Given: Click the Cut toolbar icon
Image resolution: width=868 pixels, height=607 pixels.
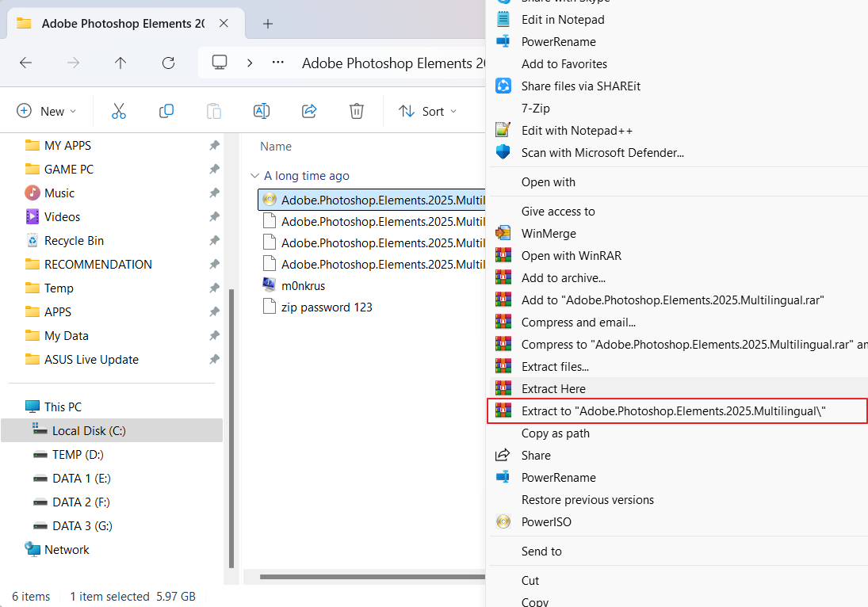Looking at the screenshot, I should [x=118, y=111].
